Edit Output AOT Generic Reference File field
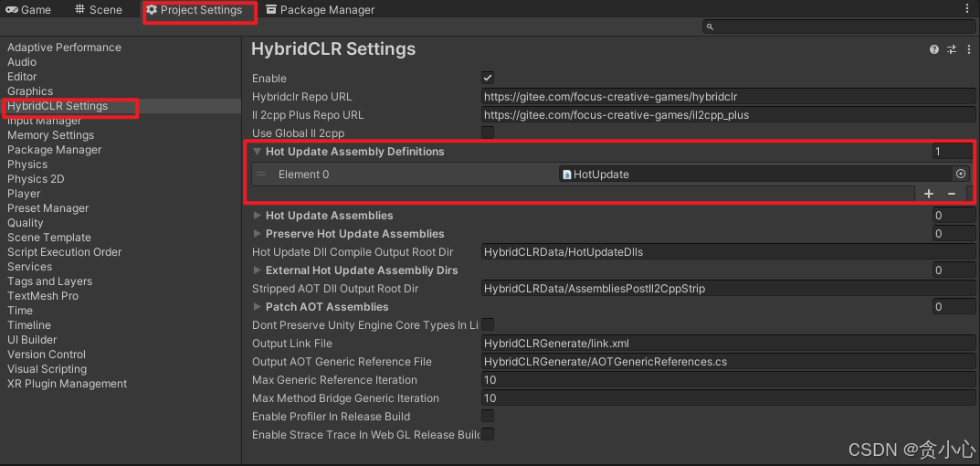The image size is (980, 466). (728, 362)
